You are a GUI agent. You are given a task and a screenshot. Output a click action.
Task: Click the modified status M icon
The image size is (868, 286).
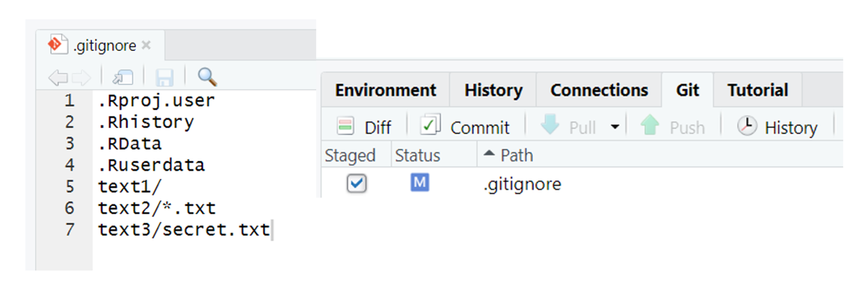point(420,183)
